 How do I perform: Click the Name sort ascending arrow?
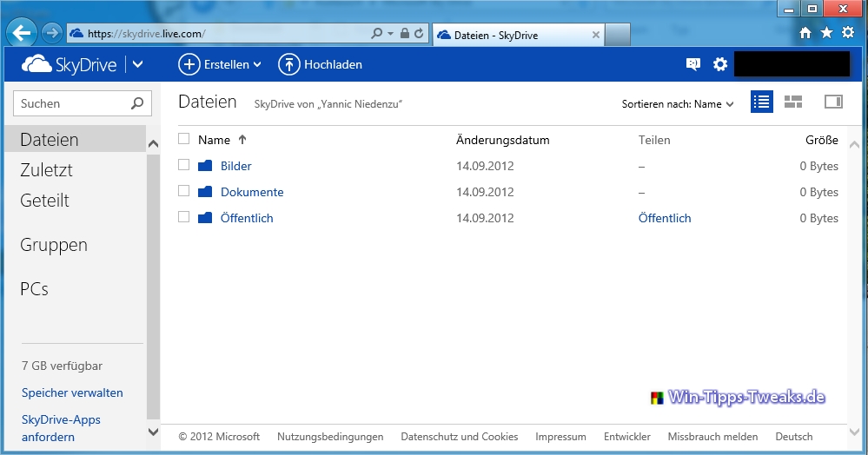click(x=242, y=140)
